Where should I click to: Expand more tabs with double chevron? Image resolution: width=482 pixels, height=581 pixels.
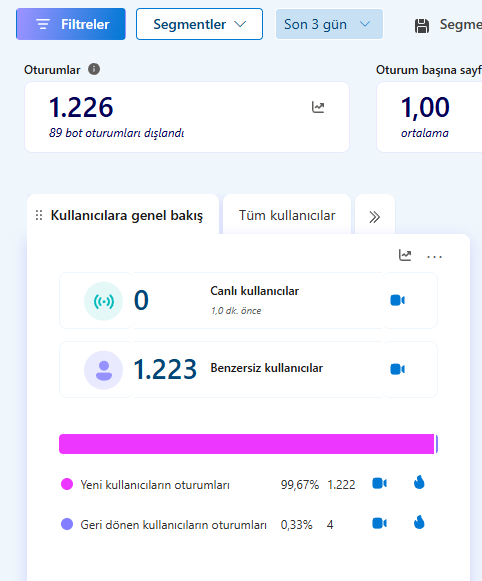point(375,217)
